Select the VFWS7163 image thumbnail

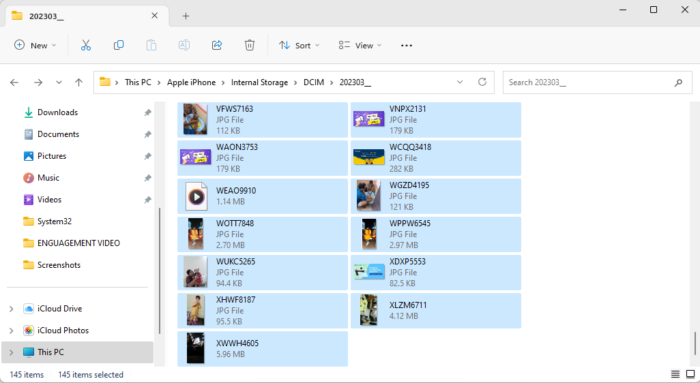(x=195, y=120)
